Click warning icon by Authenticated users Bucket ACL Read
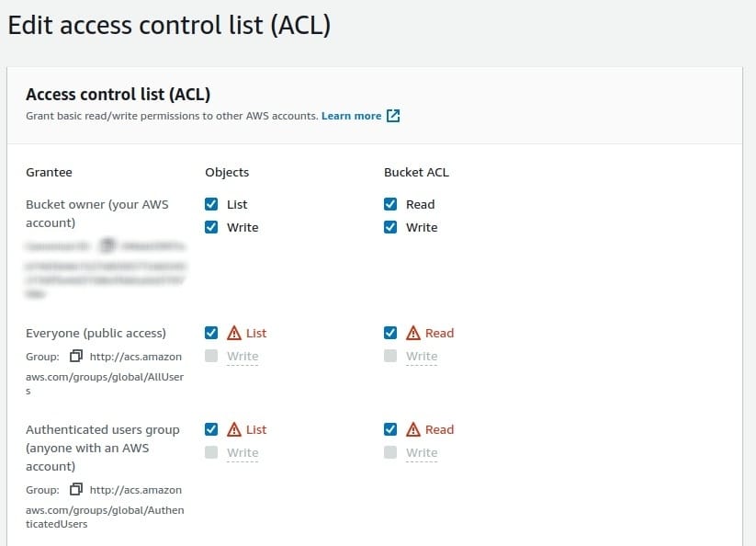Screen dimensions: 756x546 pos(413,429)
